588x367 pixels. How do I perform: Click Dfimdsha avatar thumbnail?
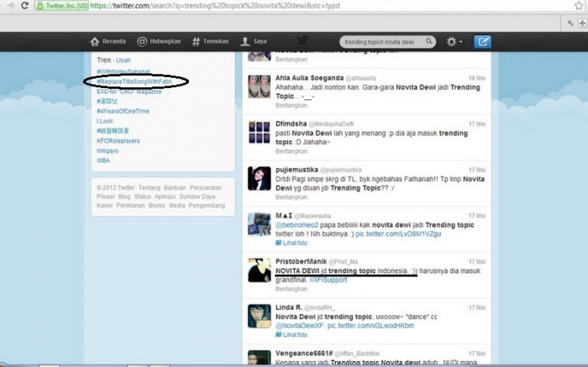259,133
